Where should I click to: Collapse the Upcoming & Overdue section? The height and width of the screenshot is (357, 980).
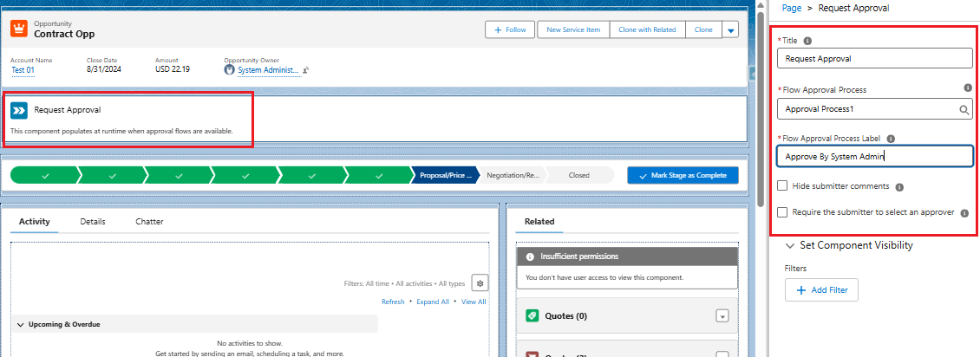pyautogui.click(x=21, y=324)
